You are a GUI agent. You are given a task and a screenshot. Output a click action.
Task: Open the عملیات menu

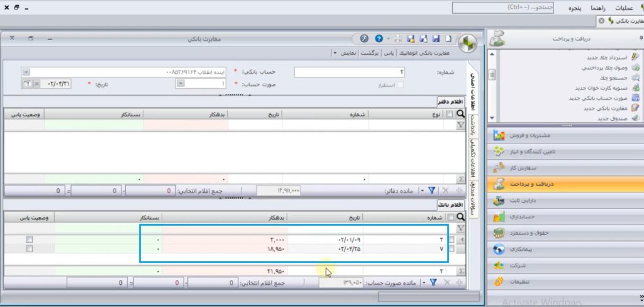click(624, 8)
